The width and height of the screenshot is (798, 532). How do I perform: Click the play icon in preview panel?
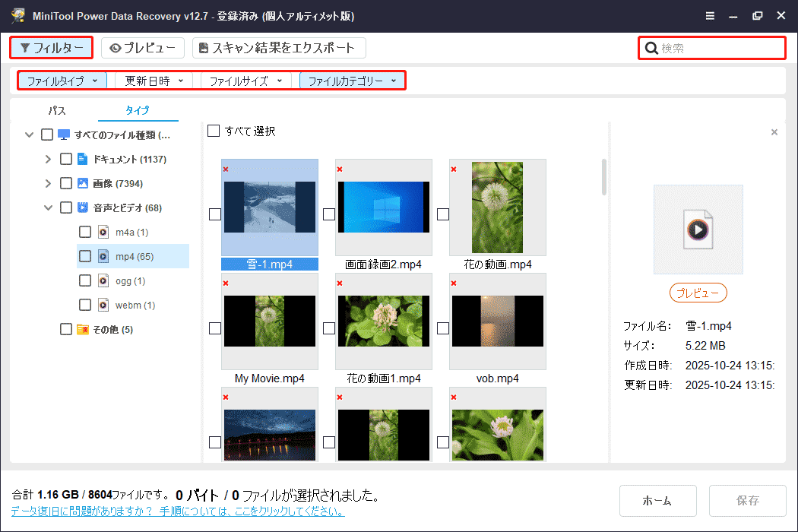(698, 230)
